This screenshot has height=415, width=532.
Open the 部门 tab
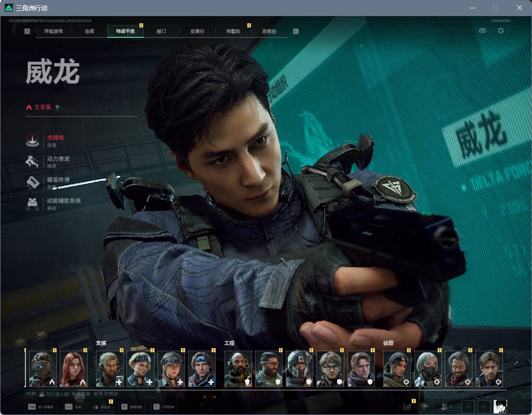[x=161, y=31]
